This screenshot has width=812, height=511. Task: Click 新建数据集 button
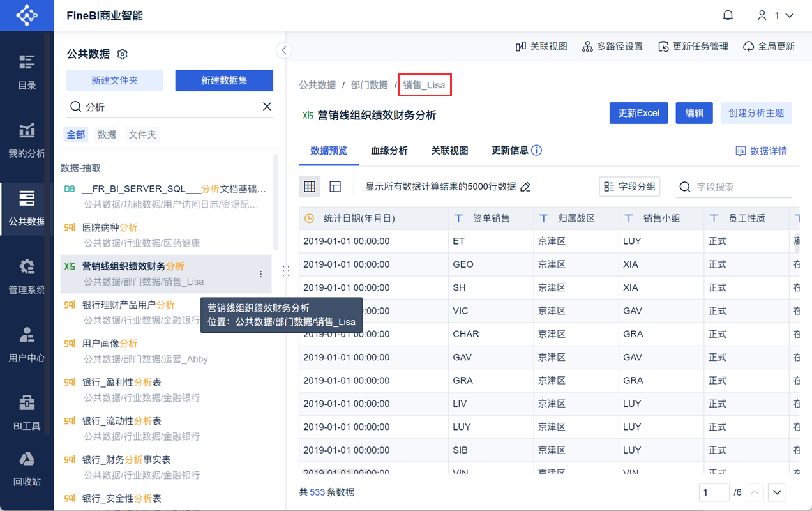pos(224,80)
